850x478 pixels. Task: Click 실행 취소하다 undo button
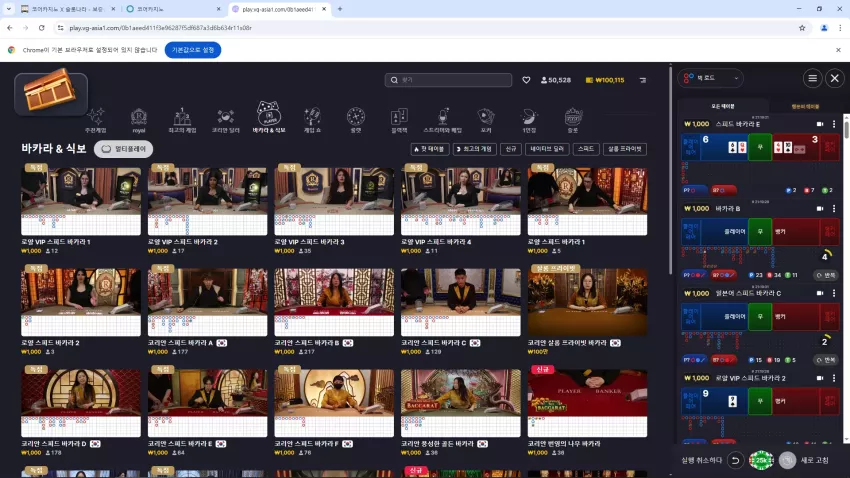[735, 460]
